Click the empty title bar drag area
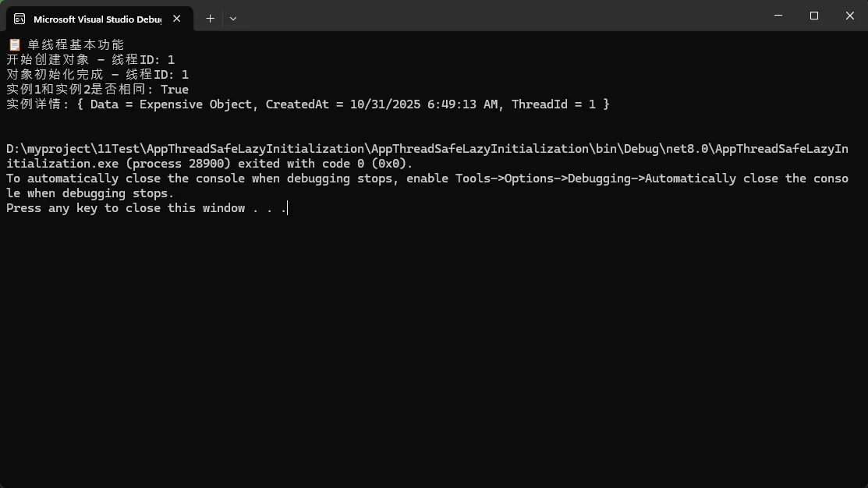This screenshot has height=488, width=868. point(499,17)
